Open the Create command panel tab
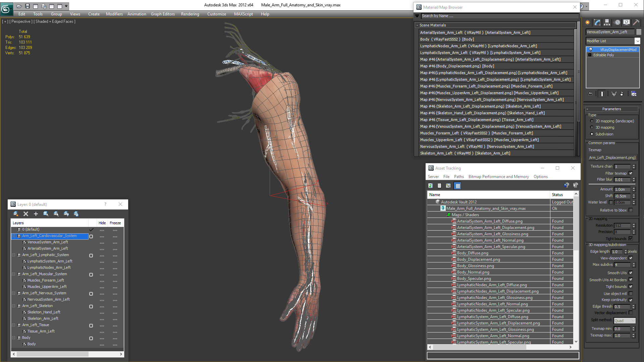 (x=588, y=22)
